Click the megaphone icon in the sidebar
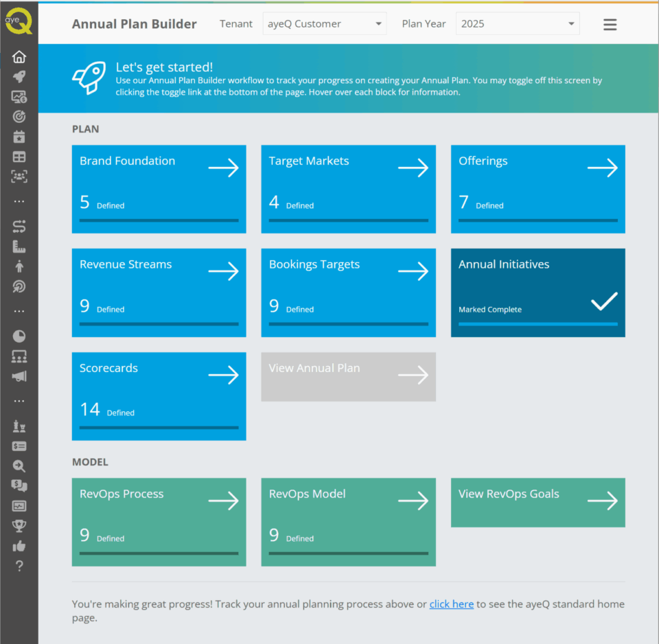Screen dimensions: 659x644 19,376
